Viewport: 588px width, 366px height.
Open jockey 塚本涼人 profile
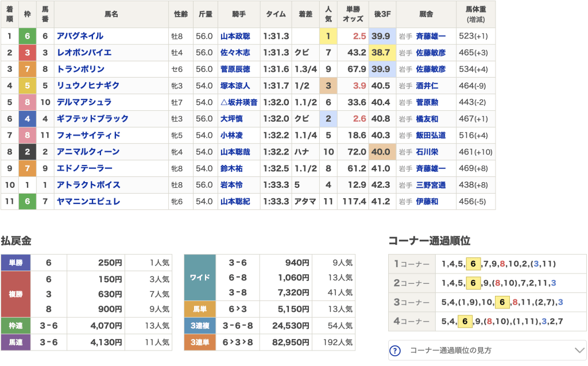[x=235, y=86]
